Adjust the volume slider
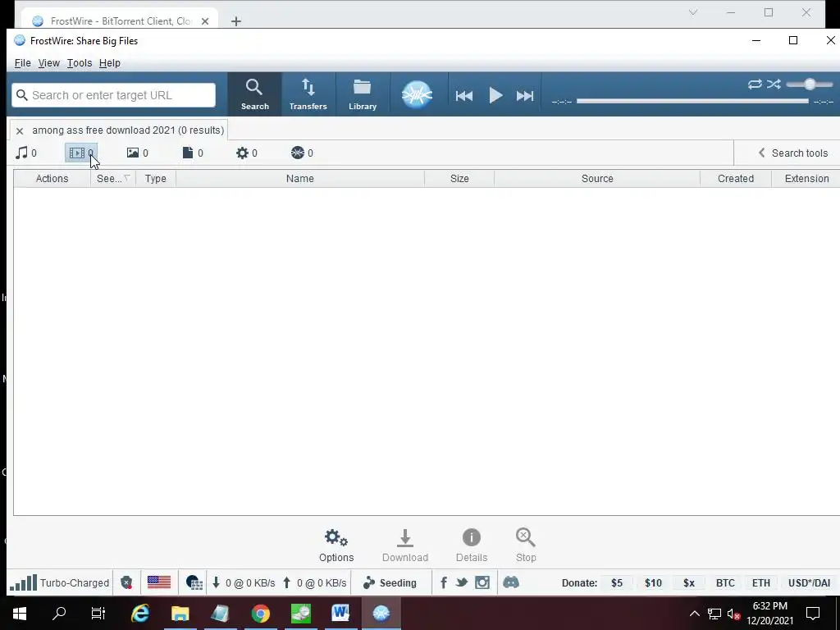This screenshot has height=630, width=840. [810, 84]
